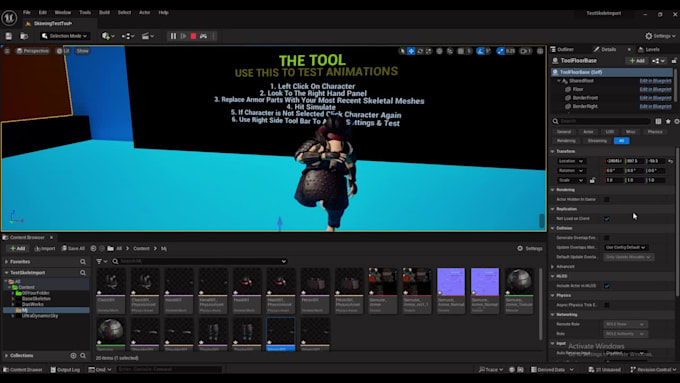
Task: Open the Tools menu
Action: point(85,13)
